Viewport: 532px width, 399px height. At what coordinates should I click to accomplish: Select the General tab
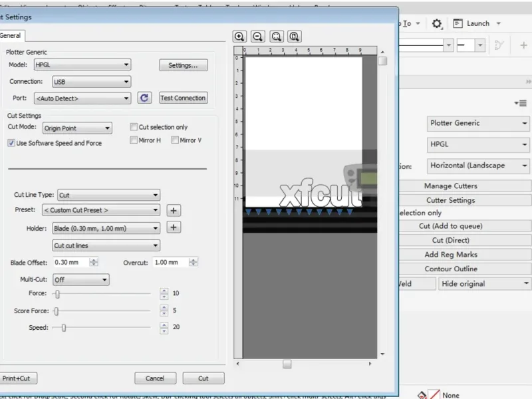(11, 35)
